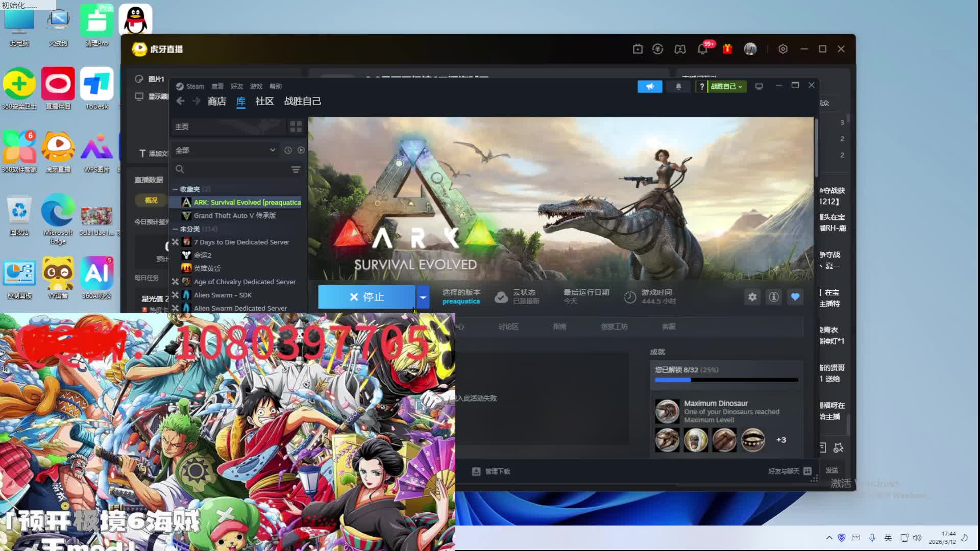Viewport: 980px width, 551px height.
Task: Click the recent games clock filter
Action: (288, 150)
